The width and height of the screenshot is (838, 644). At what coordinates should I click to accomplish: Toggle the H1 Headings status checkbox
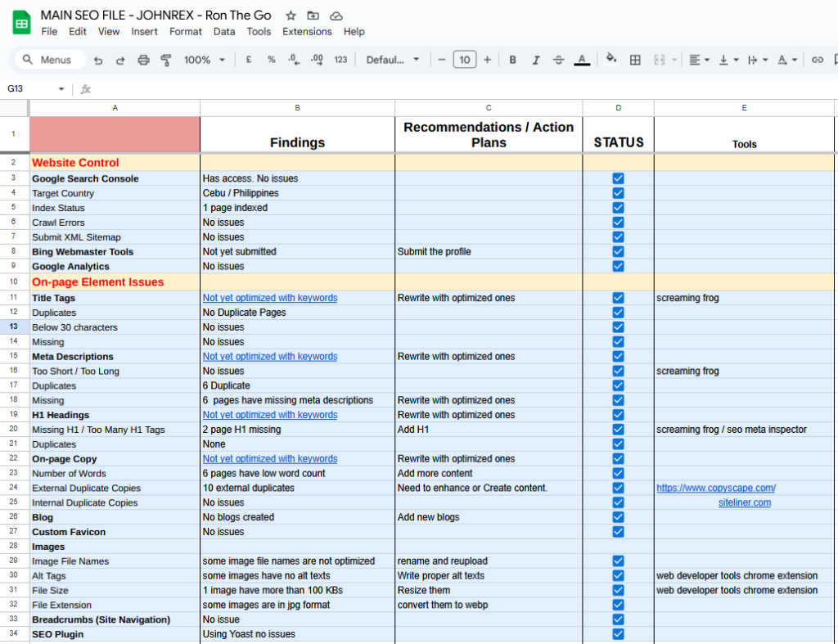[x=619, y=415]
